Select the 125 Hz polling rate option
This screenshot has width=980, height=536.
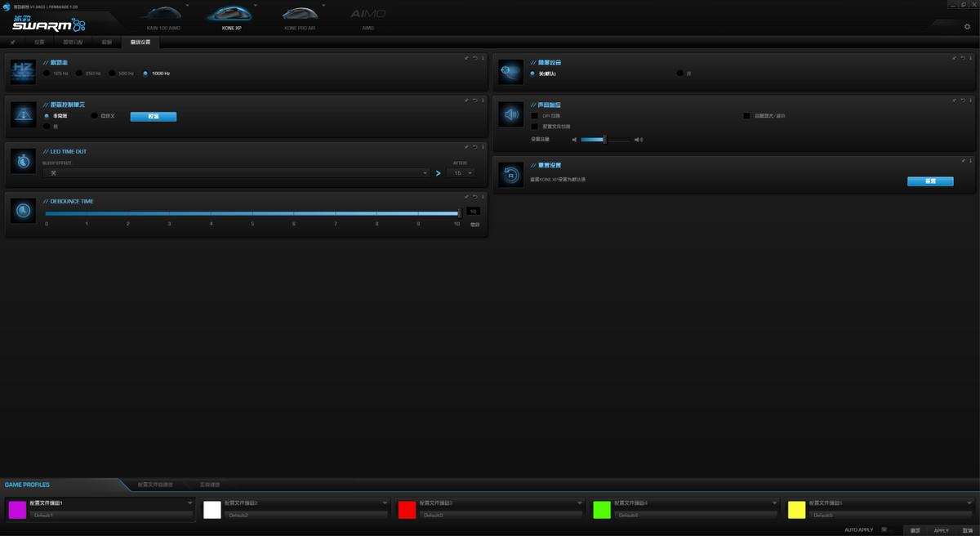coord(47,74)
